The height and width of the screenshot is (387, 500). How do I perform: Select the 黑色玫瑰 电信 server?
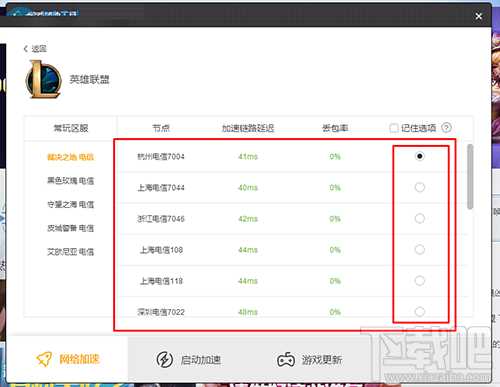[70, 181]
